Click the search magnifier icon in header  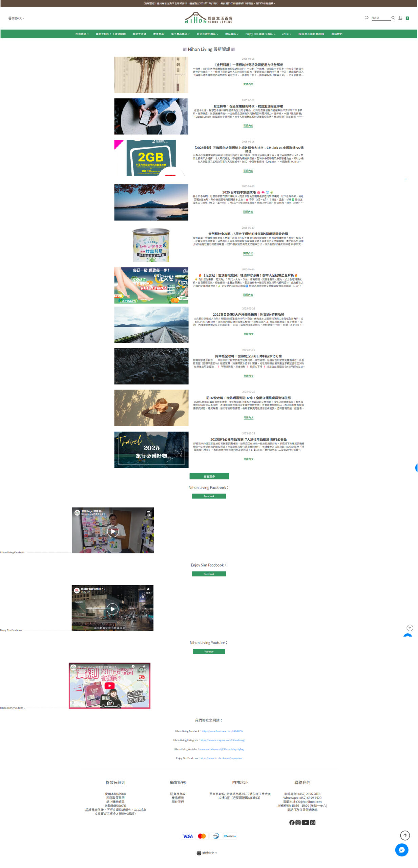(393, 18)
